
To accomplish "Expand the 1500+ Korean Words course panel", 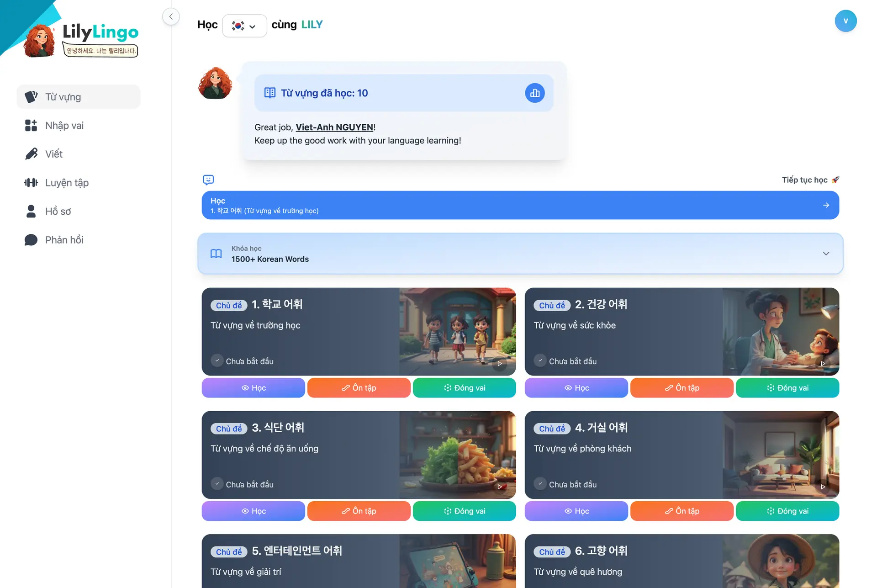I will point(826,253).
